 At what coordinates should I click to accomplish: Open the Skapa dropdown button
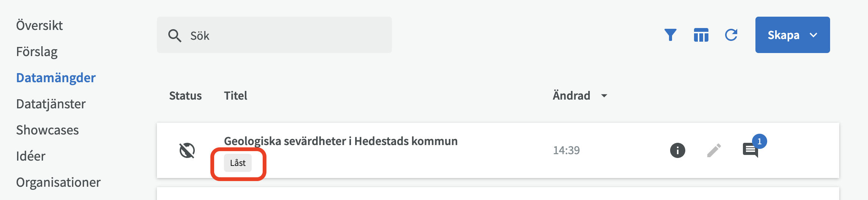(792, 35)
